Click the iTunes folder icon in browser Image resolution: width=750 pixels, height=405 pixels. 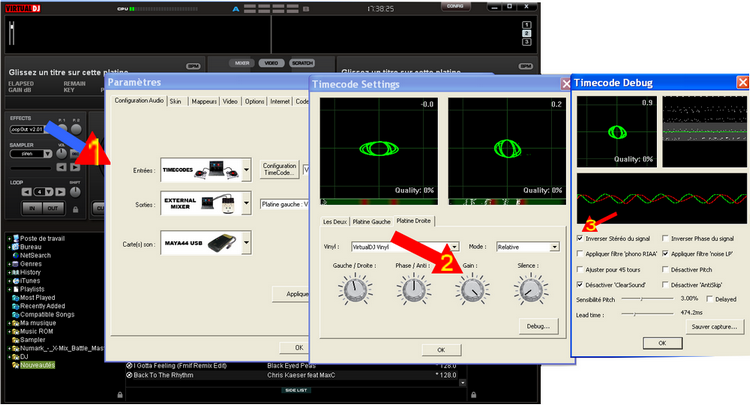[15, 280]
